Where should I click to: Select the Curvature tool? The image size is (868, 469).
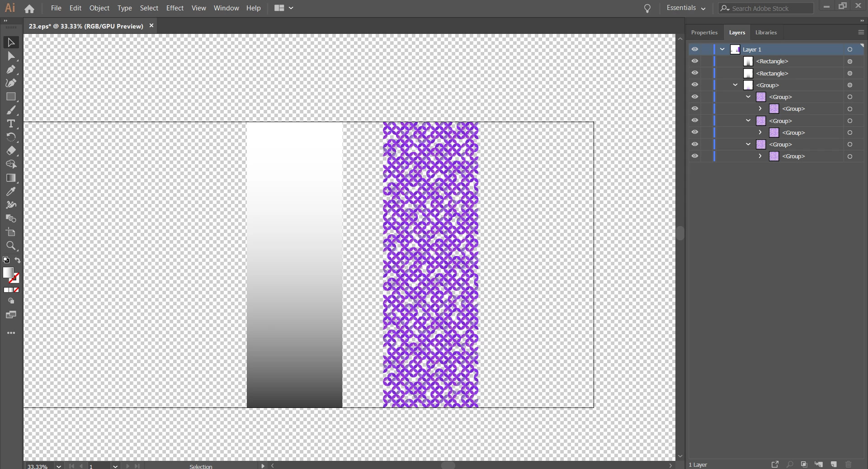click(x=11, y=83)
